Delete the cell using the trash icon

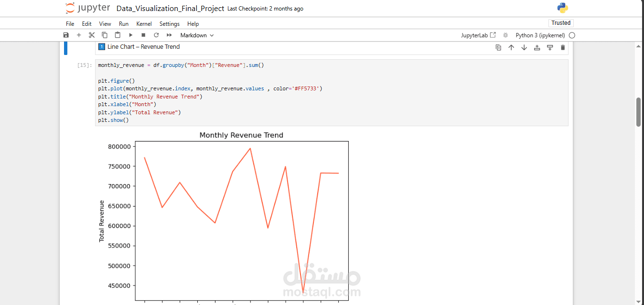click(x=562, y=47)
